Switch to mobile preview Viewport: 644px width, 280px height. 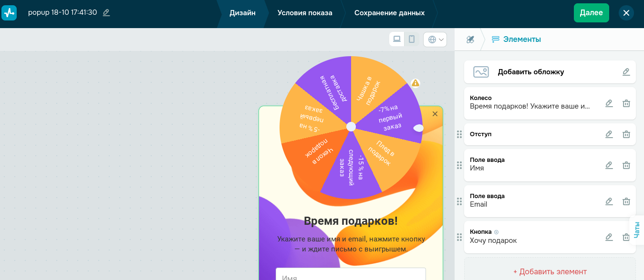tap(412, 40)
